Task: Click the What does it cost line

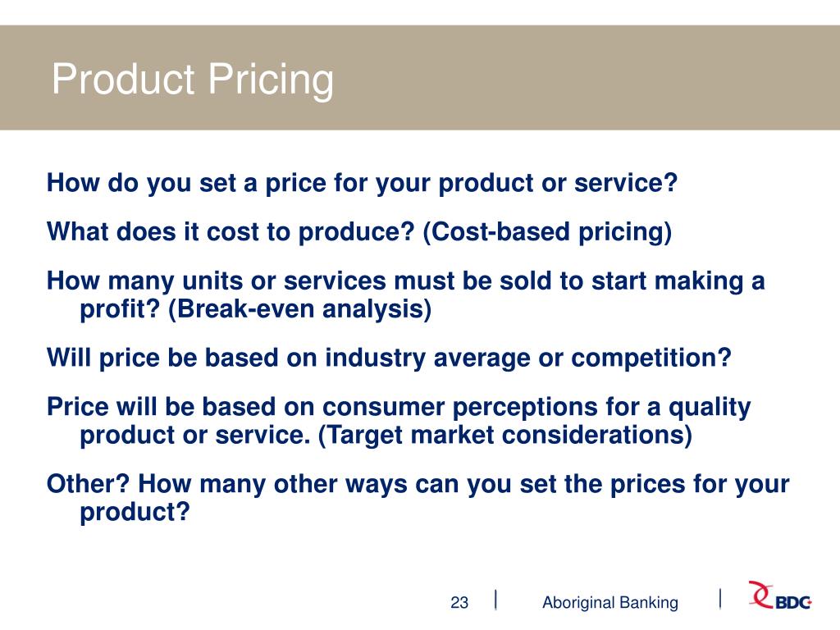Action: tap(359, 232)
